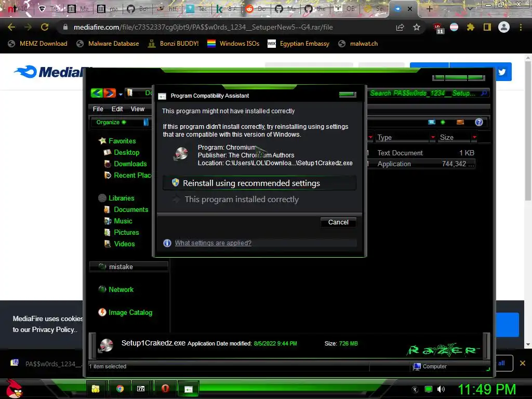The width and height of the screenshot is (532, 399).
Task: Open new Chrome tab with plus button
Action: [x=429, y=9]
